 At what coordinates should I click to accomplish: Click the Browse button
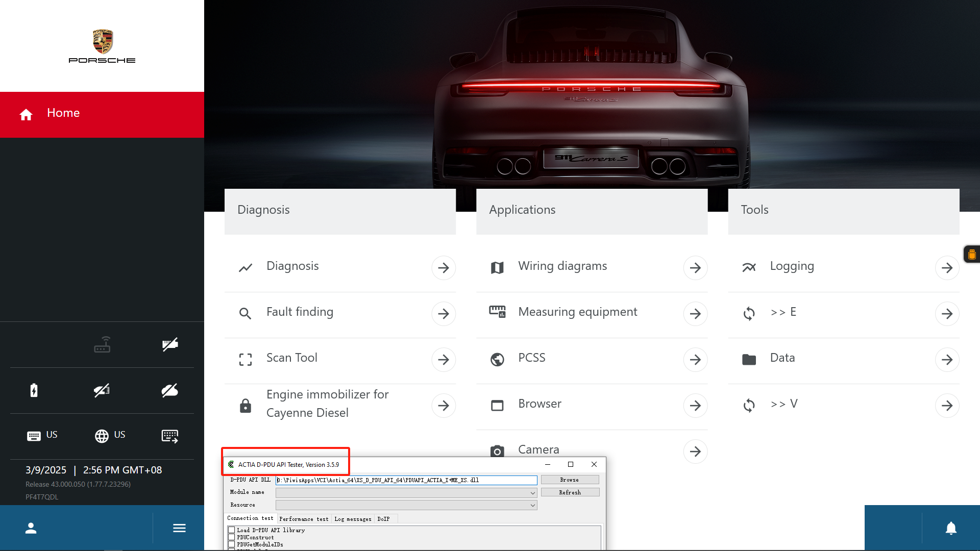(x=570, y=480)
